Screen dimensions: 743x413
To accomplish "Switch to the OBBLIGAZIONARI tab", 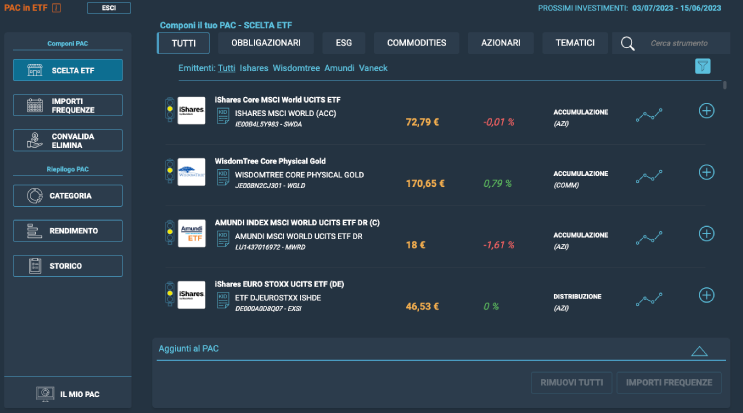I will click(266, 43).
